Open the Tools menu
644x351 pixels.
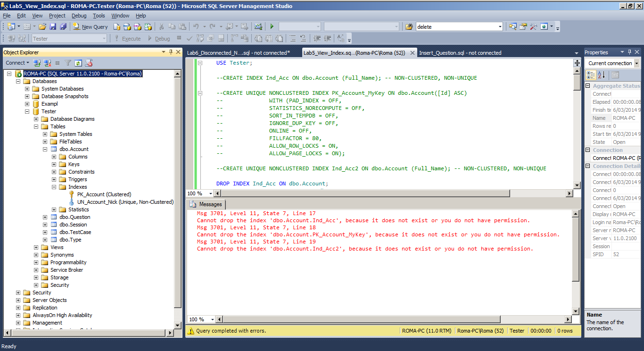pos(99,16)
